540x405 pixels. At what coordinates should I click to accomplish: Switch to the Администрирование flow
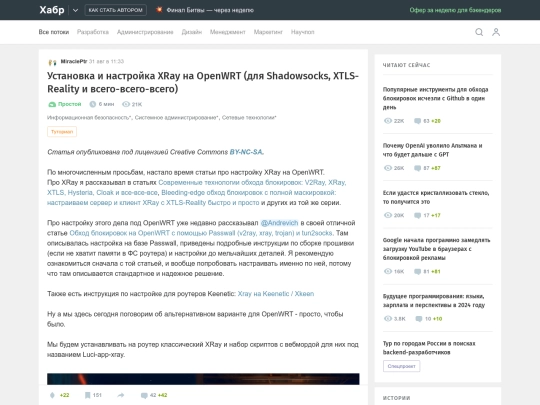pyautogui.click(x=145, y=32)
